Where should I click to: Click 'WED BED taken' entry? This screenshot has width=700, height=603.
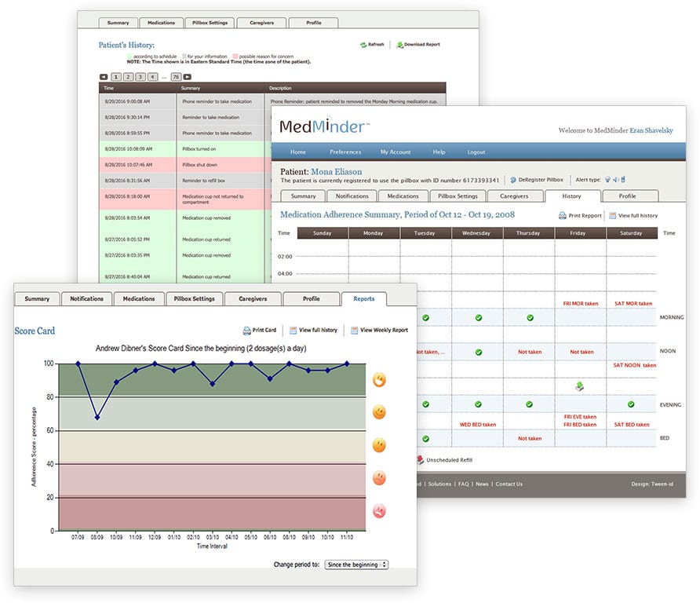pos(478,425)
